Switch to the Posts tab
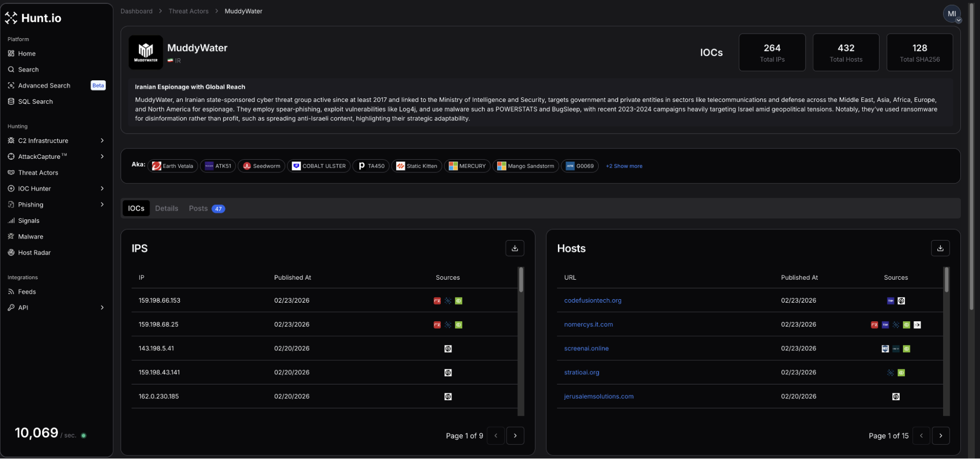This screenshot has width=980, height=459. pos(199,209)
